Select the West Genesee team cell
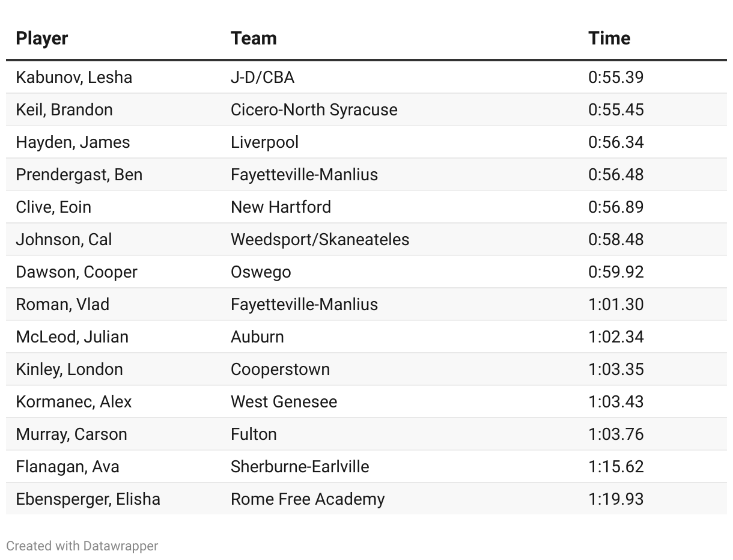The image size is (733, 560). tap(284, 402)
